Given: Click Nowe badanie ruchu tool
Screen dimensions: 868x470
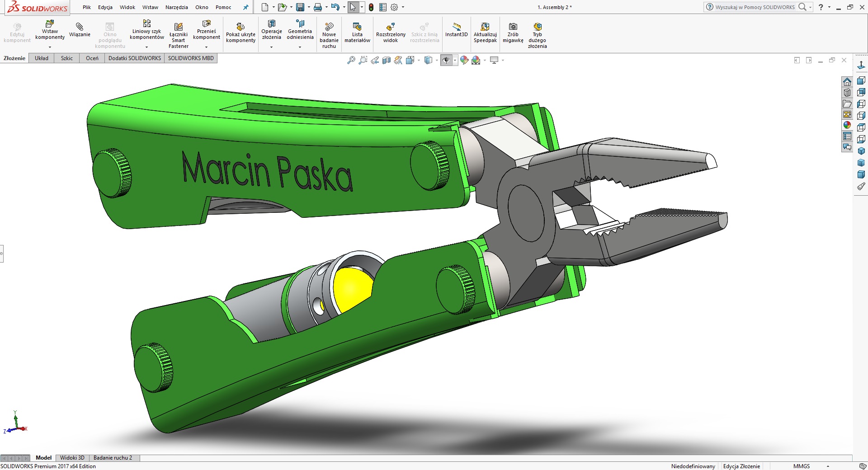Looking at the screenshot, I should (329, 35).
